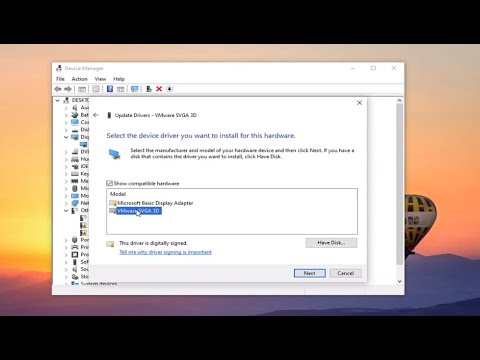Image resolution: width=480 pixels, height=360 pixels.
Task: Open the Action menu
Action: pyautogui.click(x=79, y=79)
